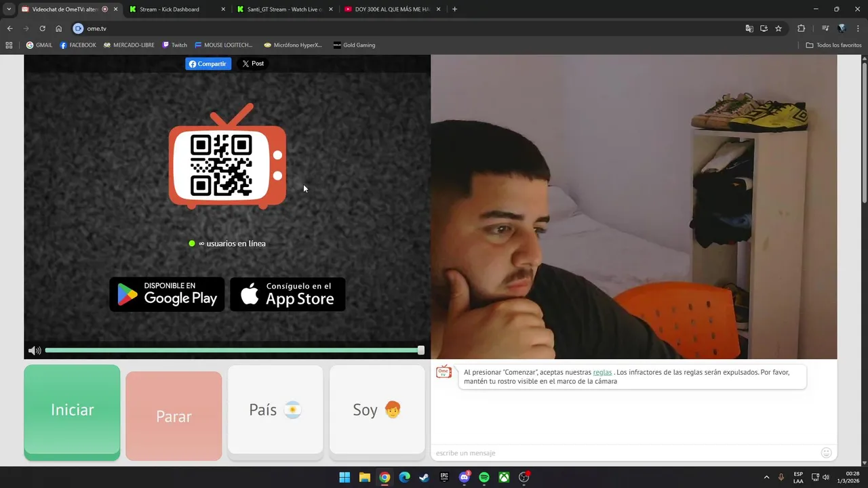Open Microsoft Edge from the taskbar
Viewport: 868px width, 488px height.
click(404, 477)
